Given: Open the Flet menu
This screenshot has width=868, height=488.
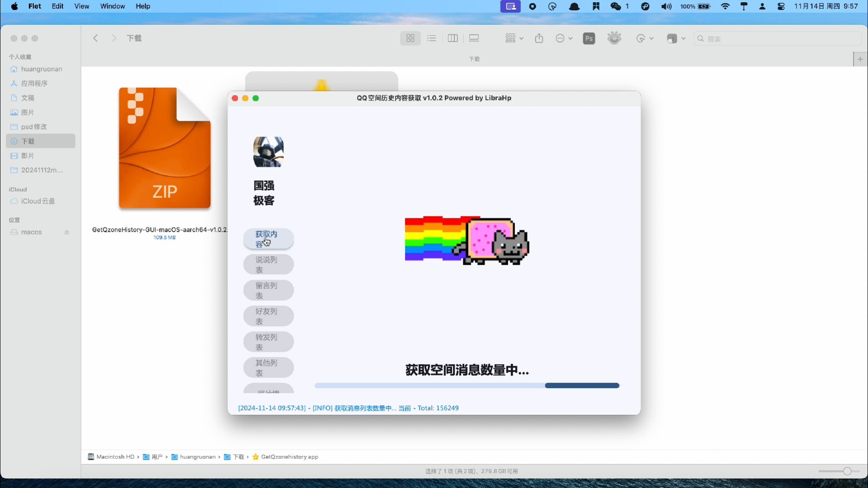Looking at the screenshot, I should (35, 6).
